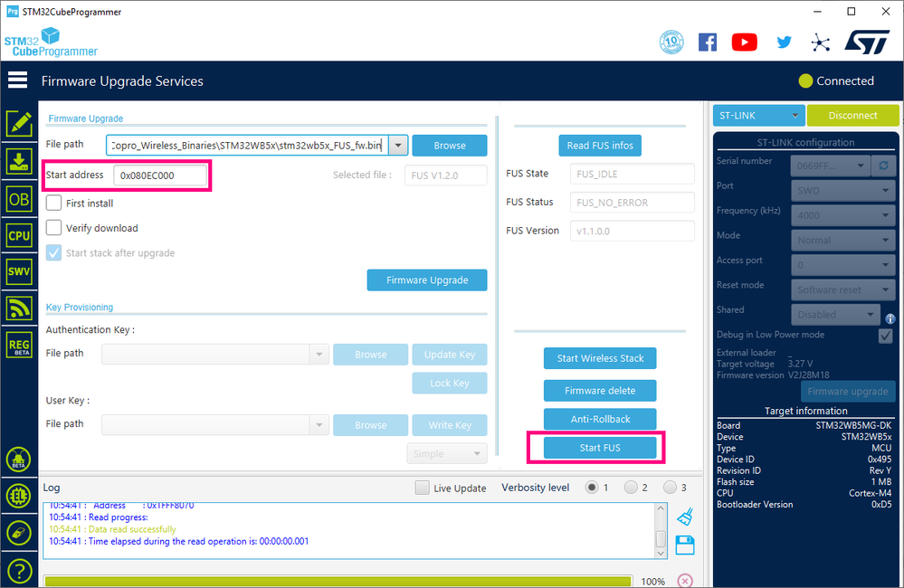This screenshot has height=588, width=904.
Task: Click the Shared info icon
Action: click(890, 318)
